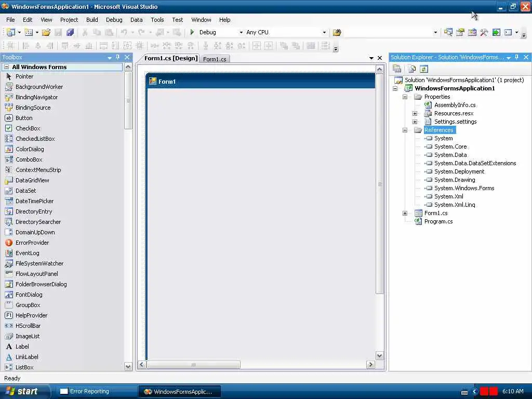
Task: Select the Label control in Toolbox
Action: (62, 347)
